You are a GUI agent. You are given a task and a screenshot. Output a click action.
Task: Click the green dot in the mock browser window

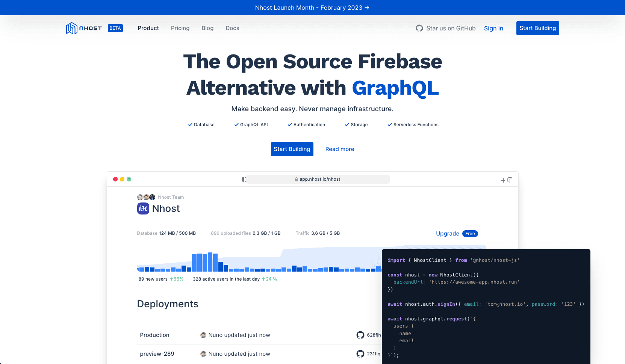[129, 179]
